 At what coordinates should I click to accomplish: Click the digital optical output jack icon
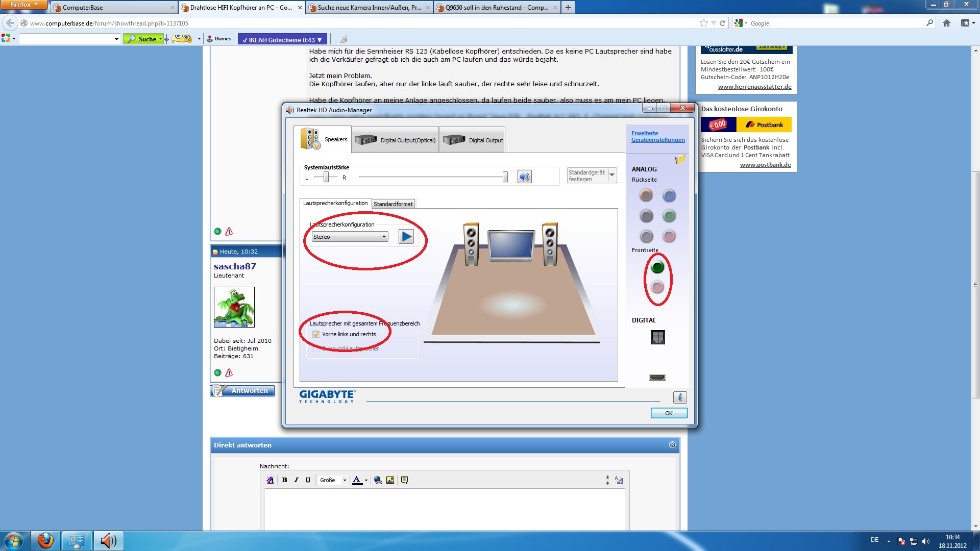(x=657, y=337)
